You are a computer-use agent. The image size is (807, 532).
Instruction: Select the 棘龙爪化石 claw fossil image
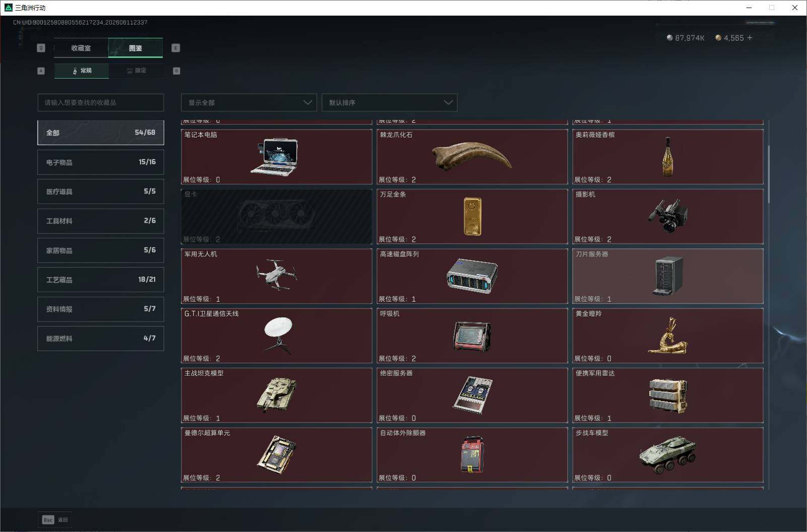(472, 156)
